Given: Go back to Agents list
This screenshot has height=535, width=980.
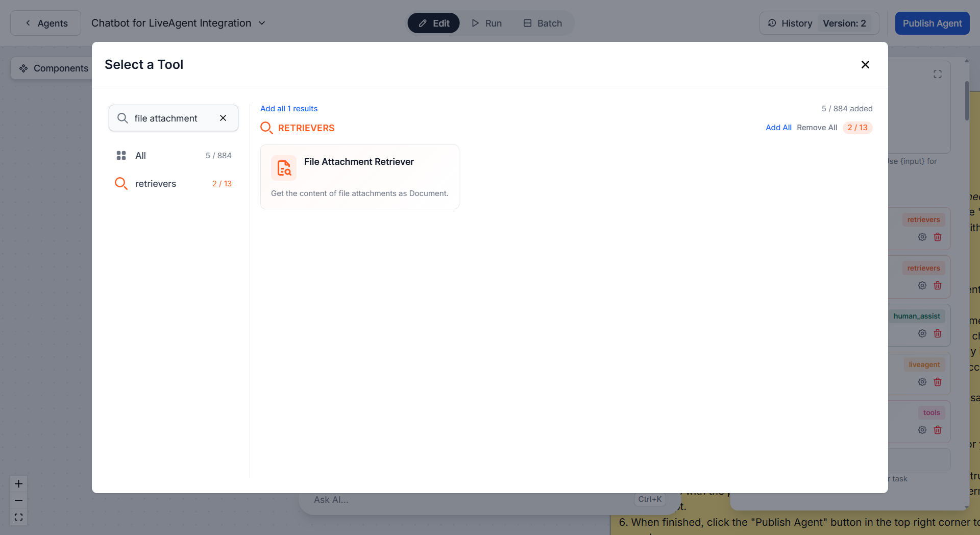Looking at the screenshot, I should tap(46, 23).
